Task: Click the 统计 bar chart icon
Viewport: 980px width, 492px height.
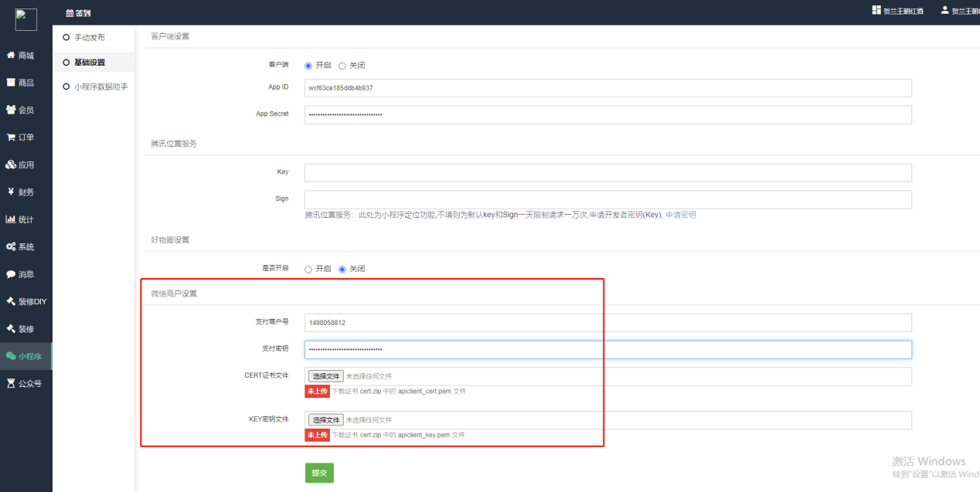Action: (x=11, y=219)
